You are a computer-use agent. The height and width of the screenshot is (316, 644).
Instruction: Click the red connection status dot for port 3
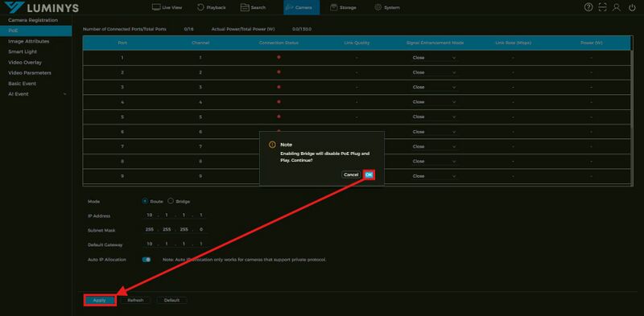click(279, 87)
